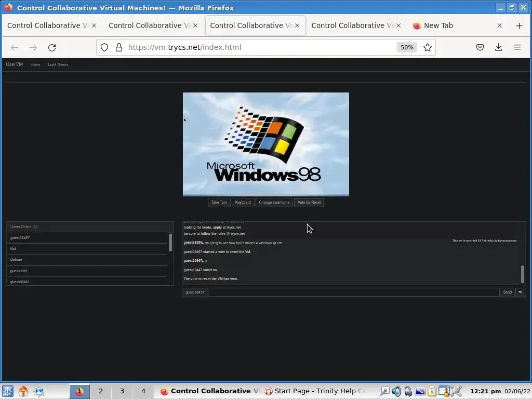Image resolution: width=532 pixels, height=399 pixels.
Task: Click the Klipper clipboard tray icon
Action: (432, 391)
